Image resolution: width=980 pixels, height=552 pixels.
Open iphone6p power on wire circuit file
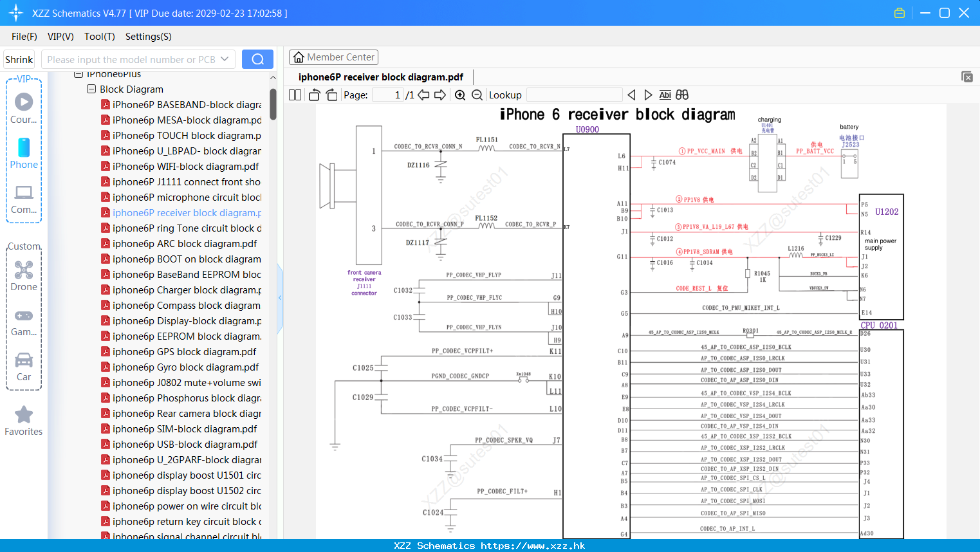(181, 506)
